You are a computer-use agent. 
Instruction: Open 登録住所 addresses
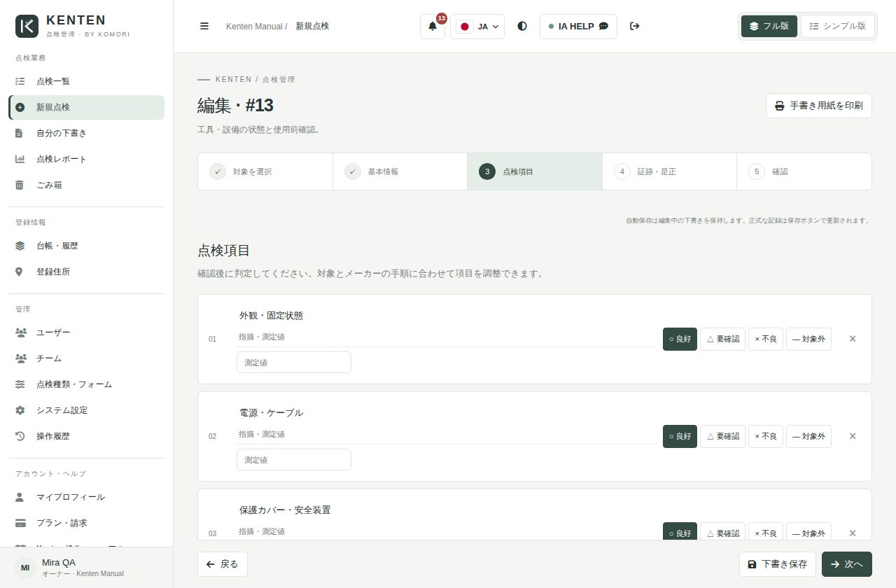pos(87,272)
